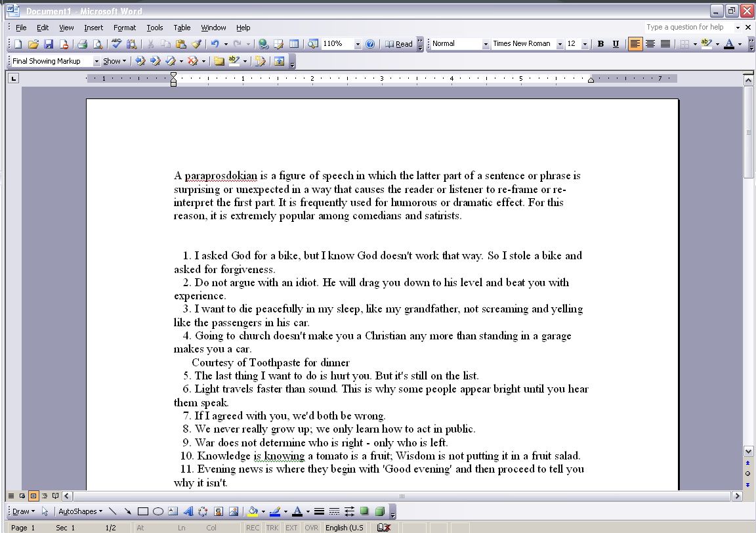Screen dimensions: 756x533
Task: Toggle bold formatting
Action: coord(600,43)
